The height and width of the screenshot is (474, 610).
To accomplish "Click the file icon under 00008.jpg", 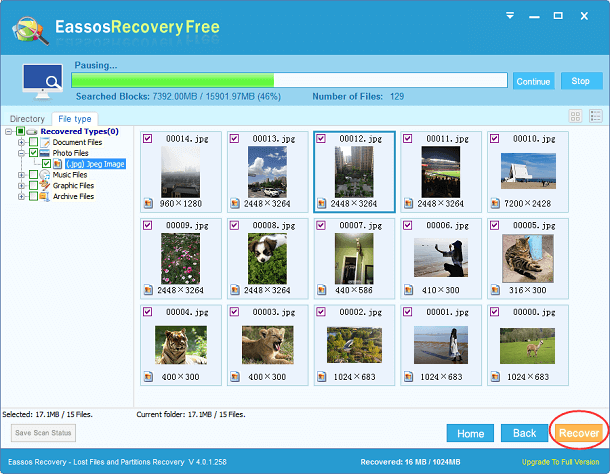I will (x=235, y=290).
